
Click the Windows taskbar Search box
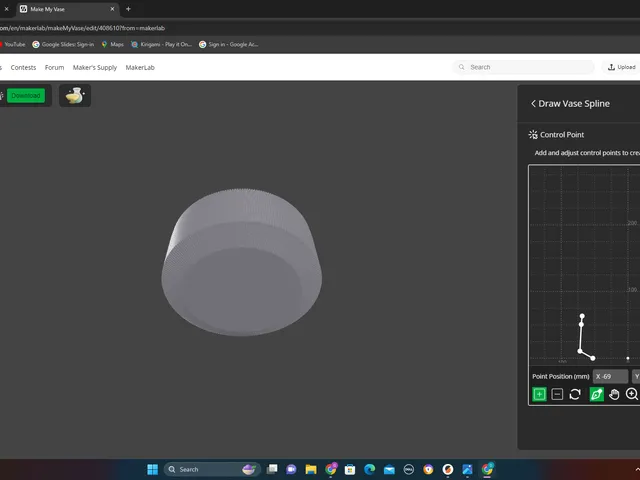(212, 469)
